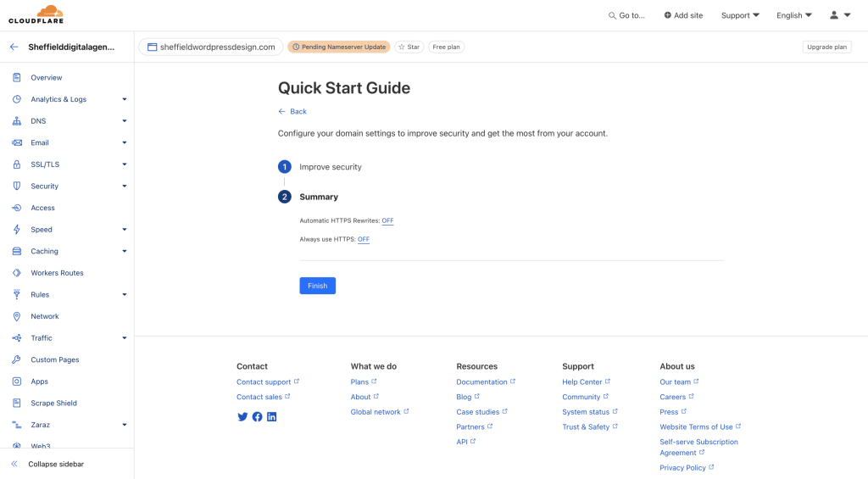The image size is (868, 479).
Task: Click the blue Finish button
Action: click(317, 286)
